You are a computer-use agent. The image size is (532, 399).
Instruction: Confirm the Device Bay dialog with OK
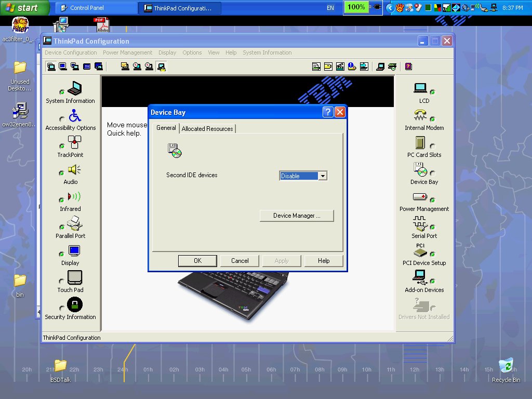coord(197,261)
